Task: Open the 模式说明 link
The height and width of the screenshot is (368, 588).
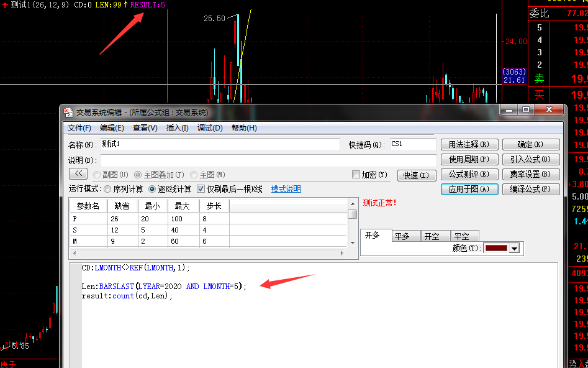Action: tap(286, 189)
